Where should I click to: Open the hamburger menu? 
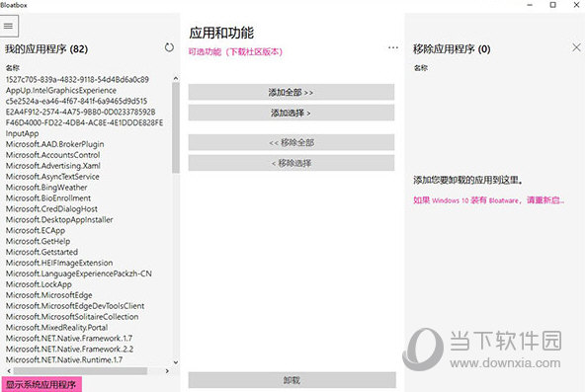[8, 26]
